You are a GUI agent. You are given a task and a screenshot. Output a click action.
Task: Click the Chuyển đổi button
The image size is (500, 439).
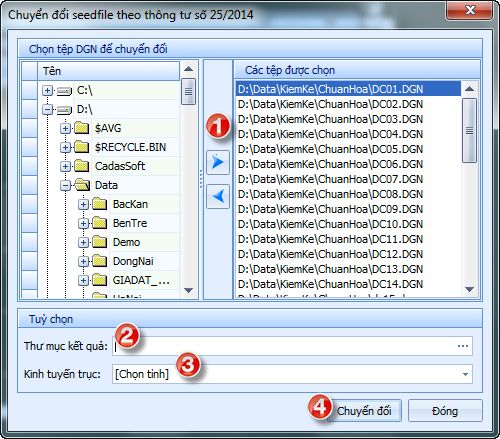(364, 411)
